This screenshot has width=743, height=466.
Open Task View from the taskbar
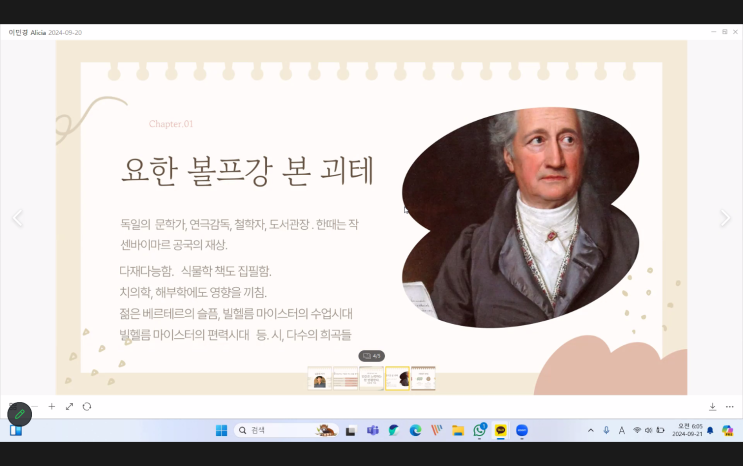351,430
